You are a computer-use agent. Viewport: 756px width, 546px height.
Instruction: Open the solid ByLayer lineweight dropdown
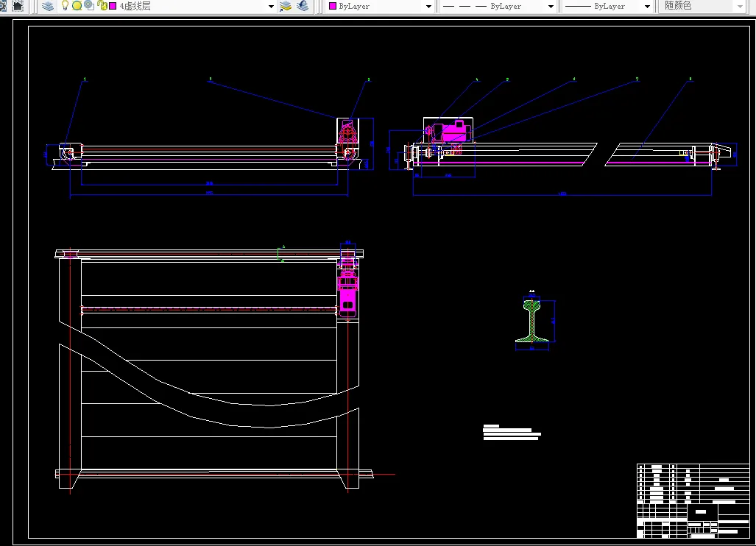[x=648, y=7]
